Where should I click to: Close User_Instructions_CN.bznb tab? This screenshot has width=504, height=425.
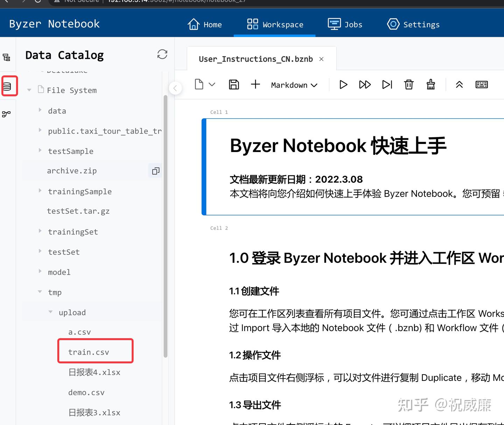[x=321, y=59]
